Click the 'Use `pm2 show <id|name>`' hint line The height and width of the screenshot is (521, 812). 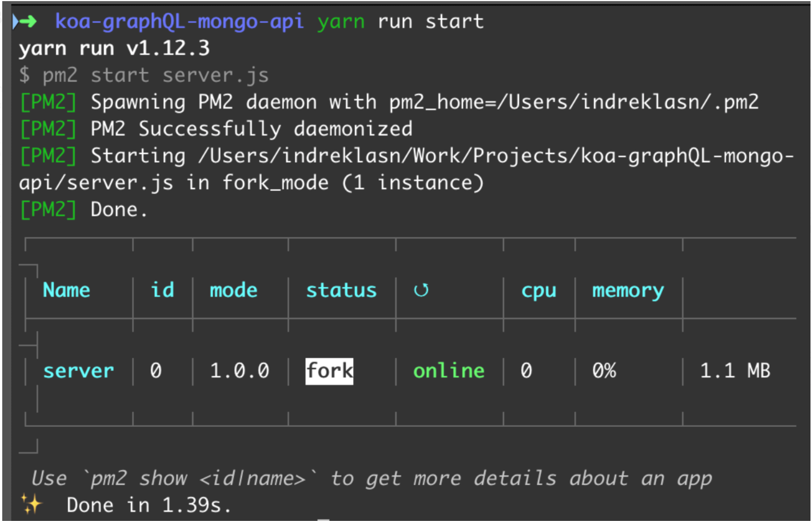pos(372,478)
